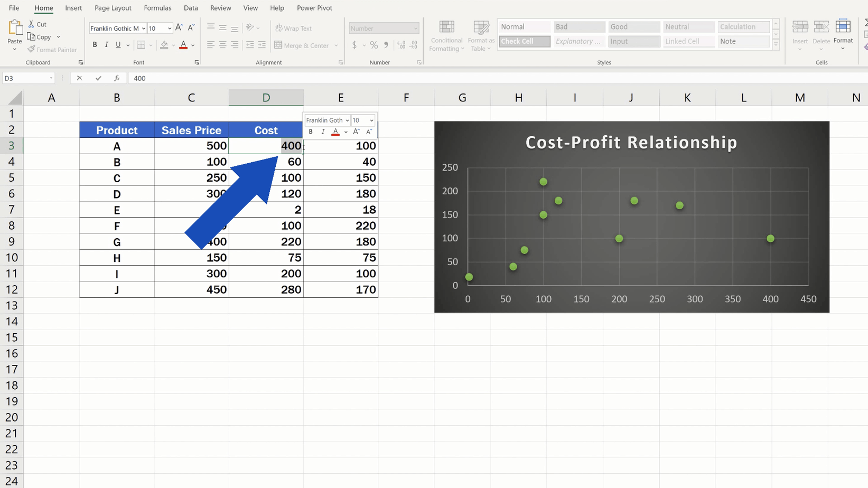Viewport: 868px width, 488px height.
Task: Click the formula bar containing 400
Action: (x=497, y=78)
